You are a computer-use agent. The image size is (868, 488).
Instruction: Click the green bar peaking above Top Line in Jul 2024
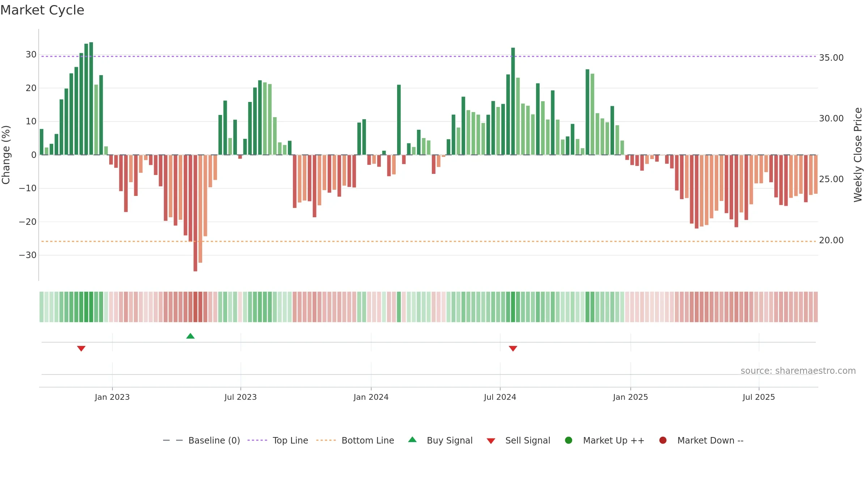click(513, 101)
